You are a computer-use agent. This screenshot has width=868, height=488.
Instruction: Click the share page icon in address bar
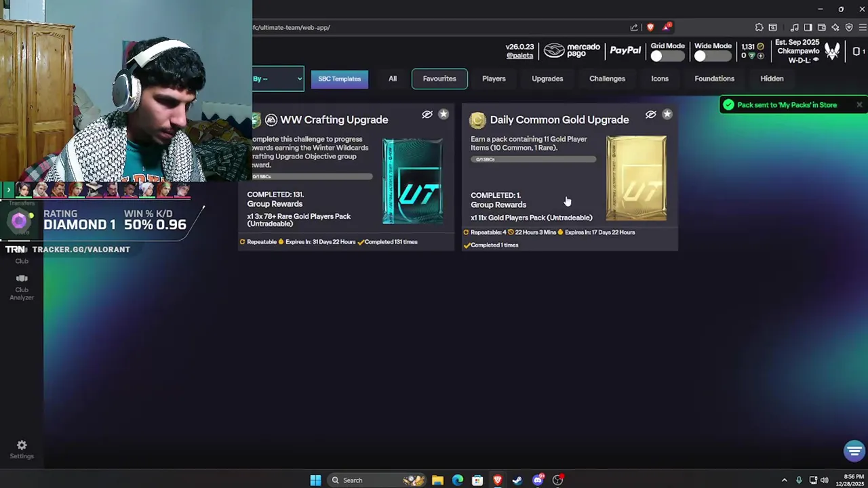[x=634, y=27]
